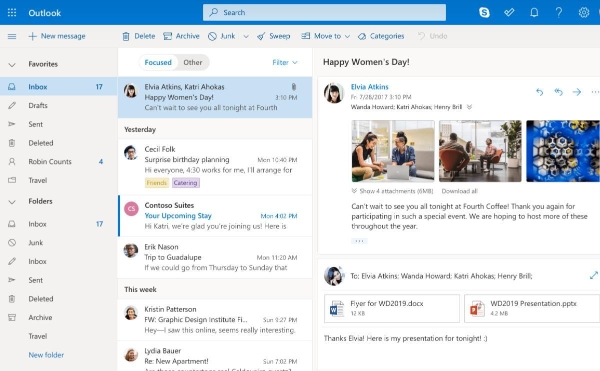Click the attachment paperclip on first email

(x=293, y=87)
